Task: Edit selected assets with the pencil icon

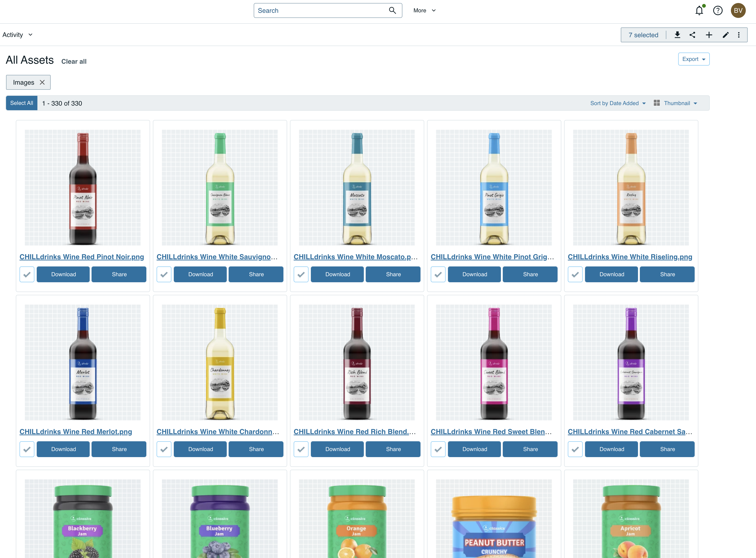Action: click(725, 35)
